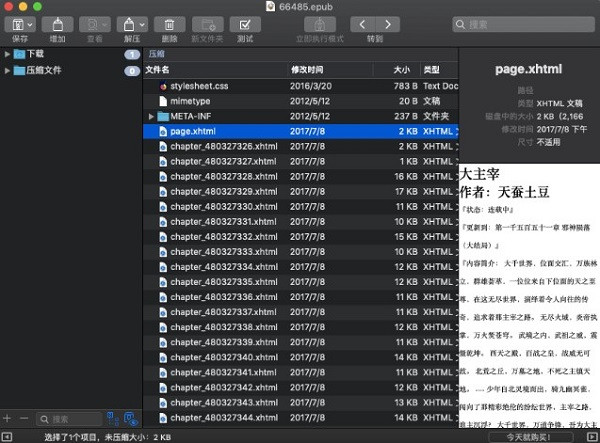Click the mimetype document icon
The width and height of the screenshot is (600, 443).
point(163,101)
